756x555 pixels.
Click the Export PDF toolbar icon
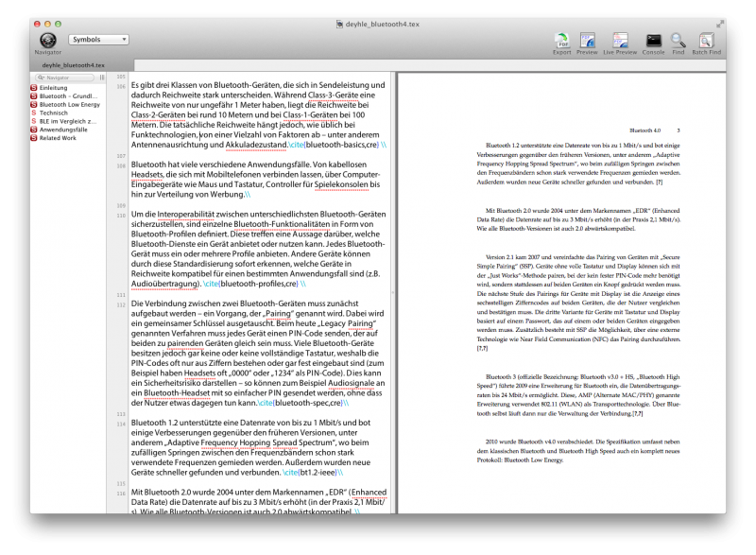tap(561, 40)
